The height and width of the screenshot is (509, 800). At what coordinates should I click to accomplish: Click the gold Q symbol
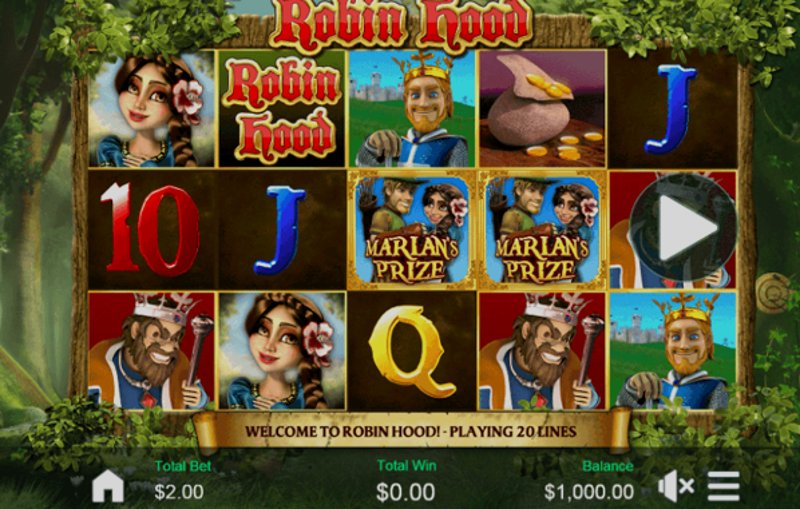click(x=412, y=350)
